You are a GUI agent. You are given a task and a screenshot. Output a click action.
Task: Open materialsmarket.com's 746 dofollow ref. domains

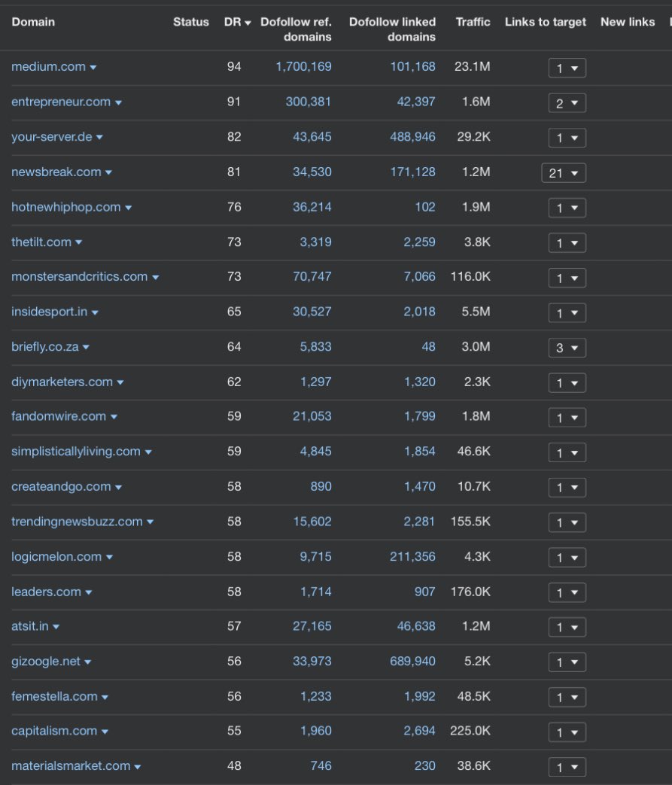(x=321, y=765)
